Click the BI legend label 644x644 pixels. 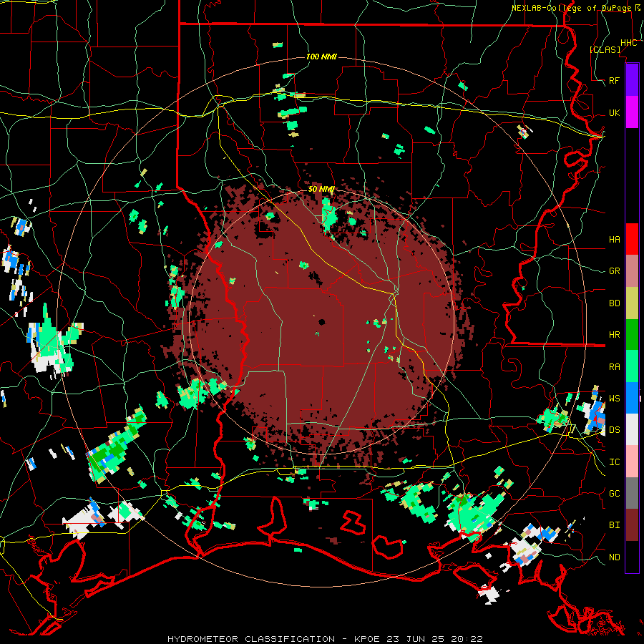point(615,525)
